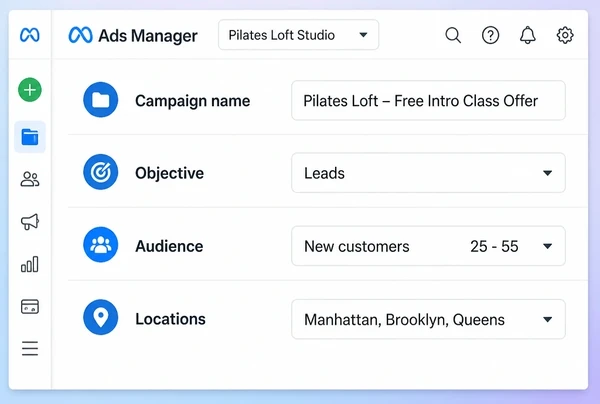Open the hamburger all tools menu
600x404 pixels.
coord(30,348)
